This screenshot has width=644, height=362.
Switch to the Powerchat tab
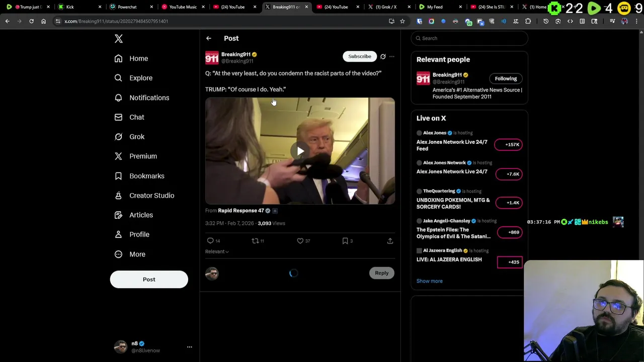pos(131,7)
